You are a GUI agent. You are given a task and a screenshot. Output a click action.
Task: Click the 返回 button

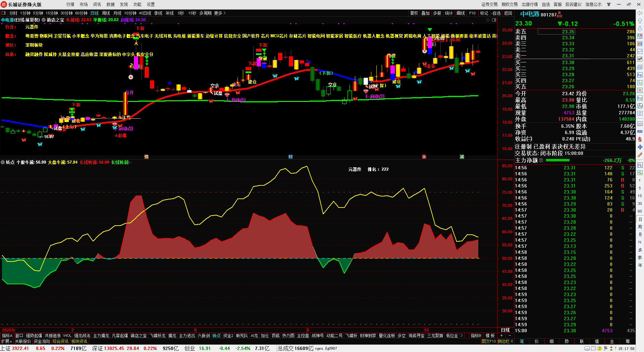[508, 13]
